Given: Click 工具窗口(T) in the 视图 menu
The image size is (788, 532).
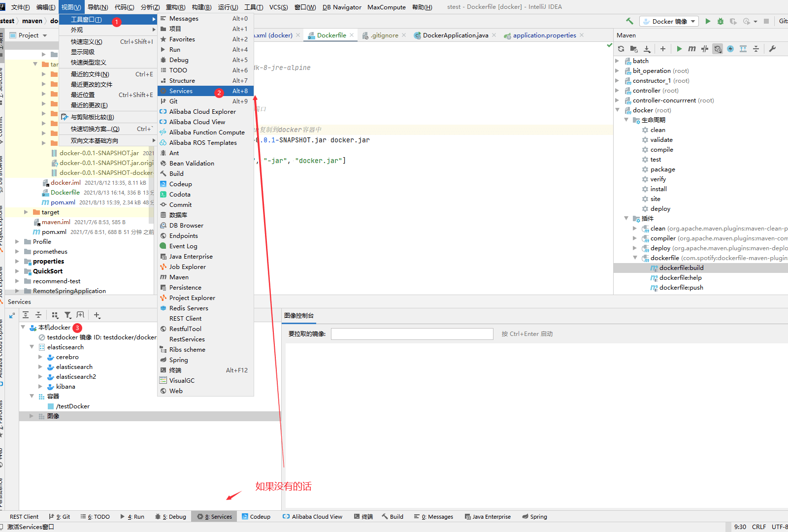Looking at the screenshot, I should (108, 20).
